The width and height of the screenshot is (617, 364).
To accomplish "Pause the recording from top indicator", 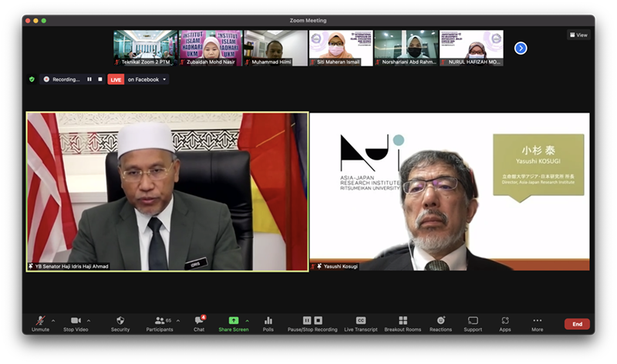I will [89, 79].
